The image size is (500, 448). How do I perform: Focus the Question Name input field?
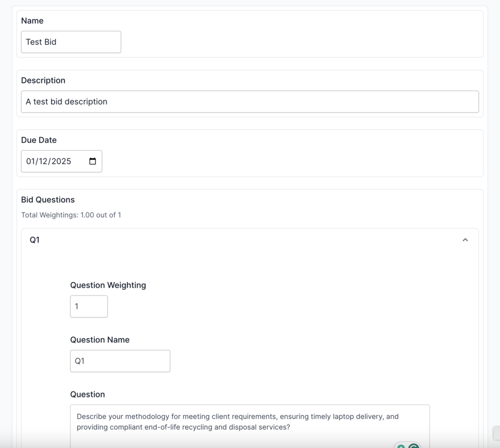(x=120, y=361)
